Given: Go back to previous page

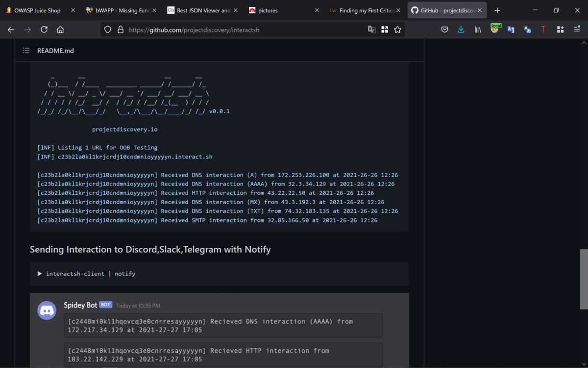Looking at the screenshot, I should pyautogui.click(x=11, y=30).
